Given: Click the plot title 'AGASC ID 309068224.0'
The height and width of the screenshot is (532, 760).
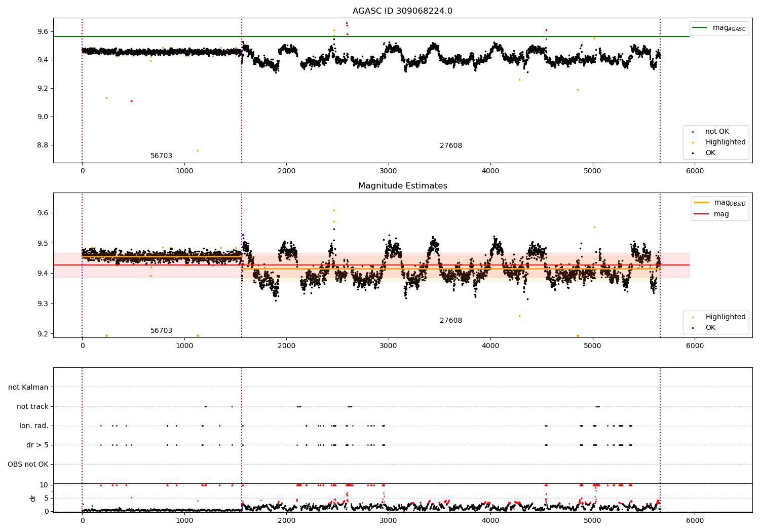Looking at the screenshot, I should pyautogui.click(x=402, y=11).
